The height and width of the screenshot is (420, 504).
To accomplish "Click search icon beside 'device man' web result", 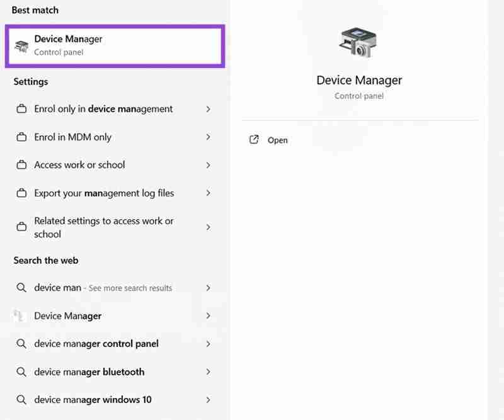I will (21, 287).
